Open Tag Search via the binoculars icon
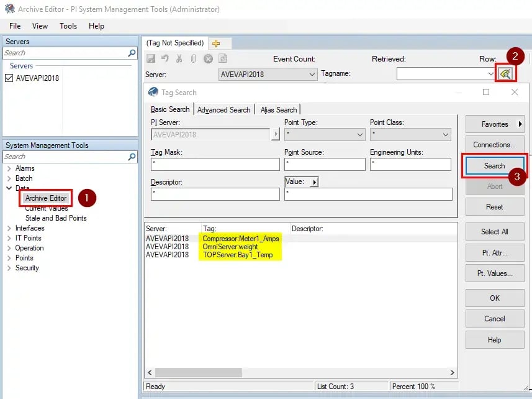This screenshot has width=532, height=399. tap(506, 73)
